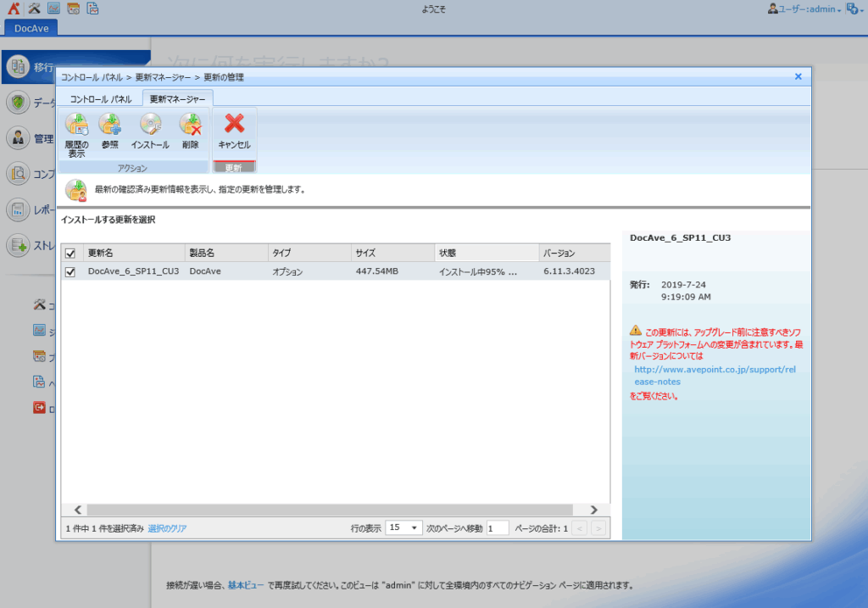868x608 pixels.
Task: Select the 更新マネージャー tab
Action: (178, 99)
